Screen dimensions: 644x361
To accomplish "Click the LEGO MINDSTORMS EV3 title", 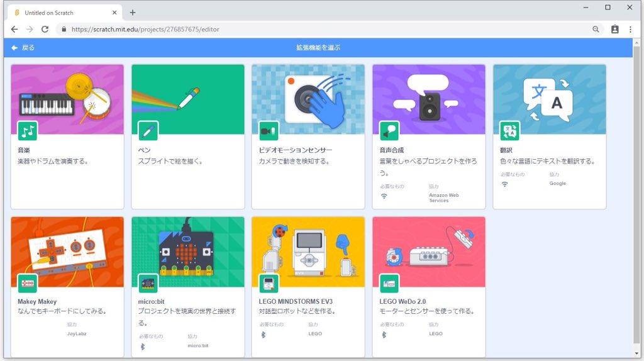I will click(296, 301).
